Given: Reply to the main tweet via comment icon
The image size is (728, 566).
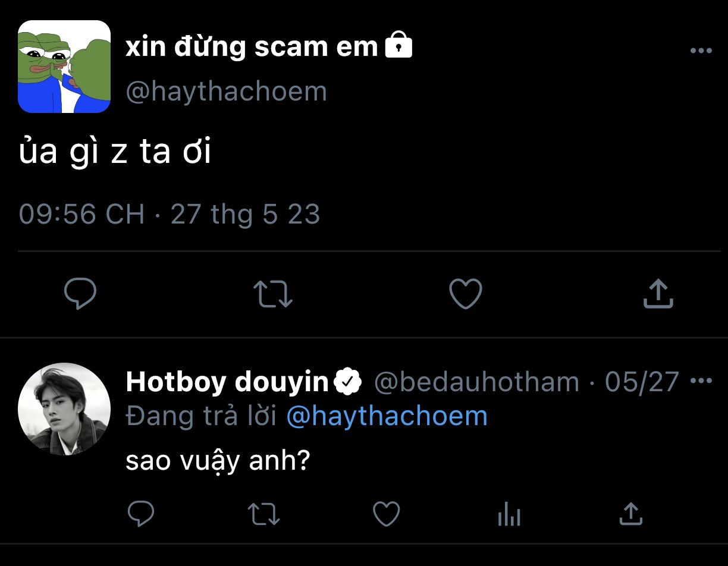Looking at the screenshot, I should 80,294.
